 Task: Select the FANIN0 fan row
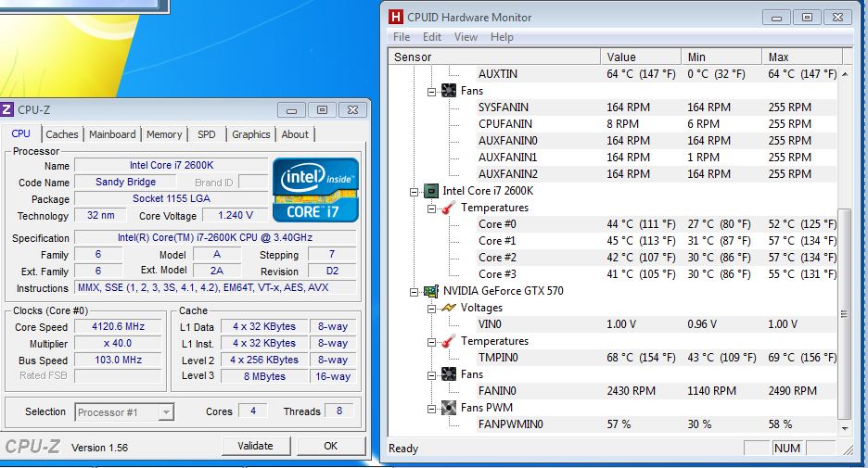656,390
